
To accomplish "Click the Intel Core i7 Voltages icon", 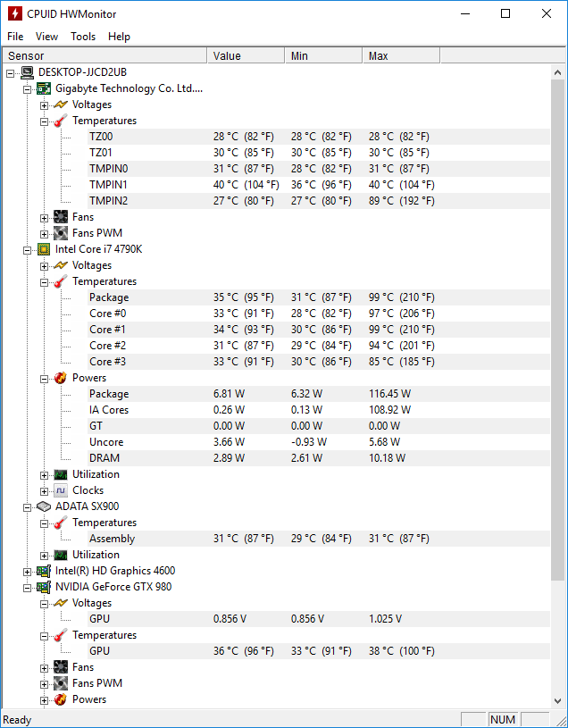I will pyautogui.click(x=61, y=265).
